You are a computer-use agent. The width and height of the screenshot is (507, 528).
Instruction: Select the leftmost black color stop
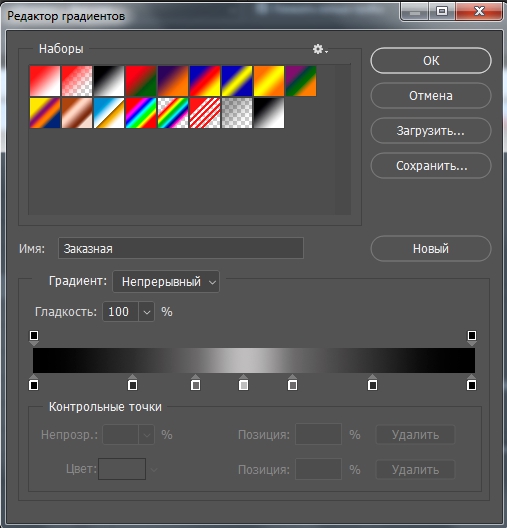pos(34,383)
